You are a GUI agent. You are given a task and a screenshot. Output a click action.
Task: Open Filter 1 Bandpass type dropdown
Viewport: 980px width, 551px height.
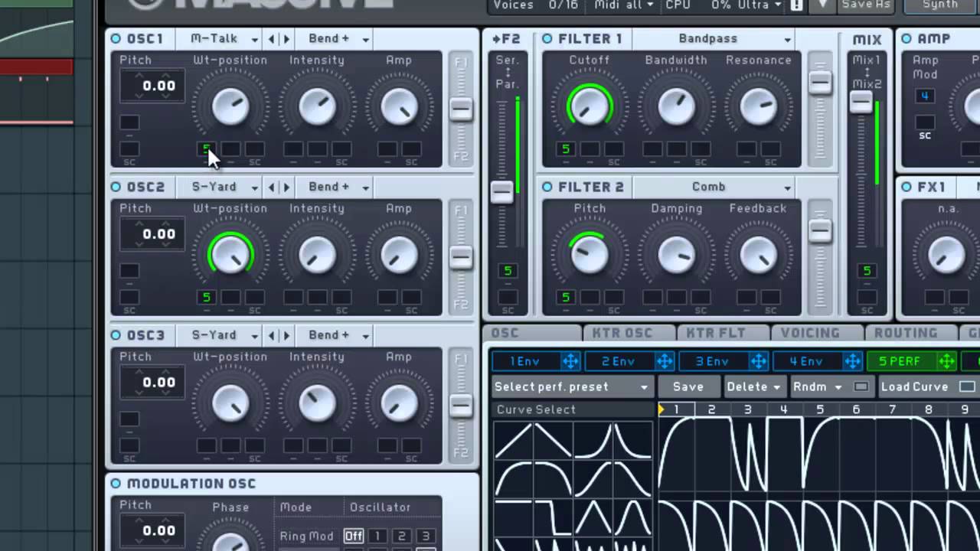[714, 38]
